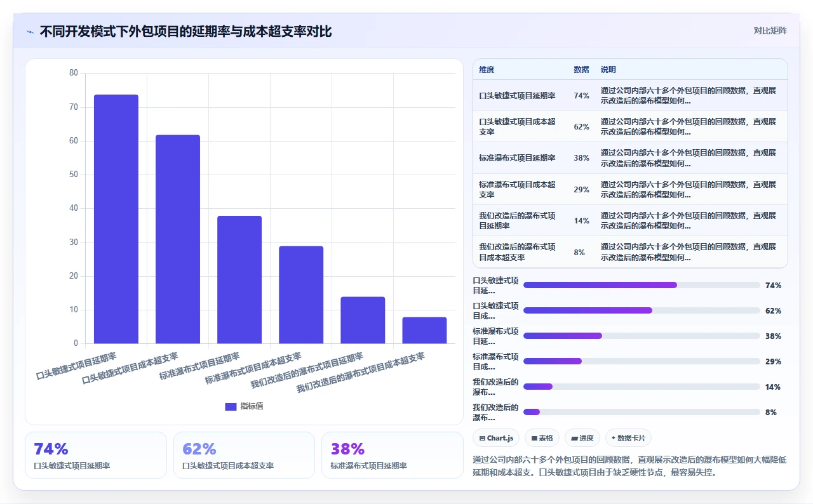Select table row 口头敏捷式项目成本超支率

pos(630,126)
